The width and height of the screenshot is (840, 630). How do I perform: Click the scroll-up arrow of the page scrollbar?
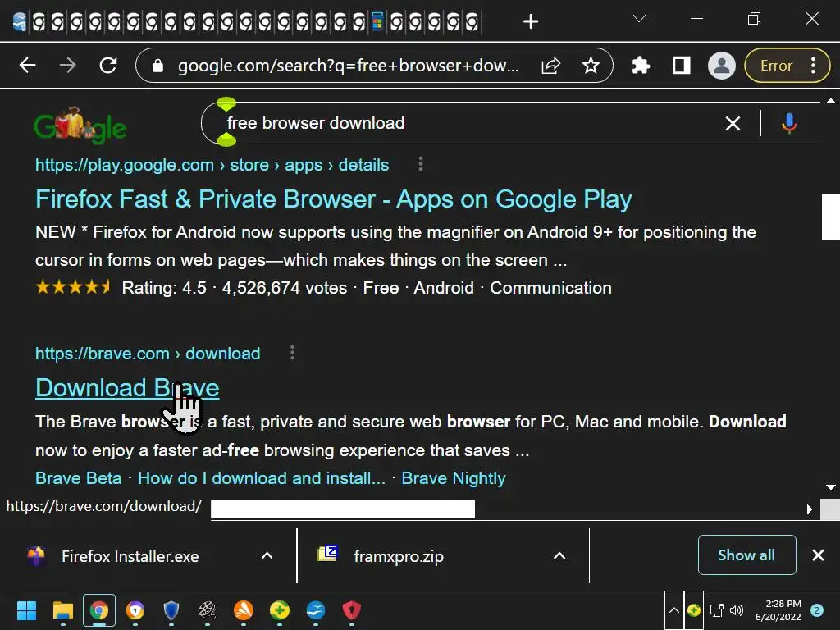pyautogui.click(x=830, y=101)
